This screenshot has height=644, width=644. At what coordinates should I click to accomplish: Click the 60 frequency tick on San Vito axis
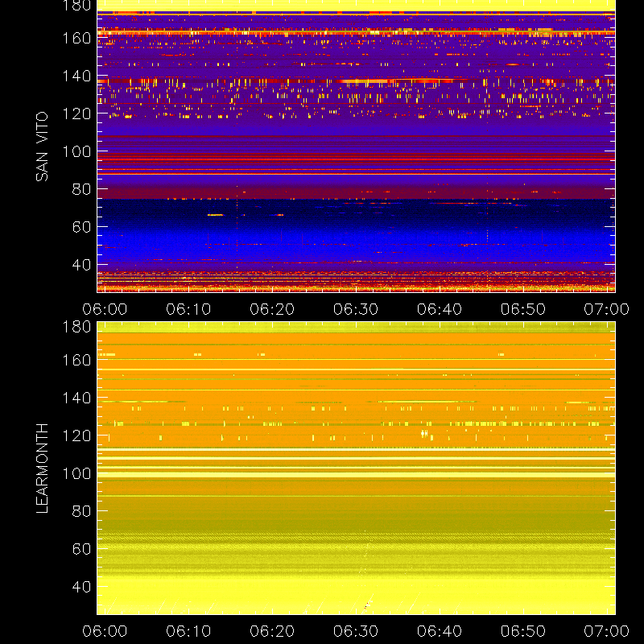(81, 227)
